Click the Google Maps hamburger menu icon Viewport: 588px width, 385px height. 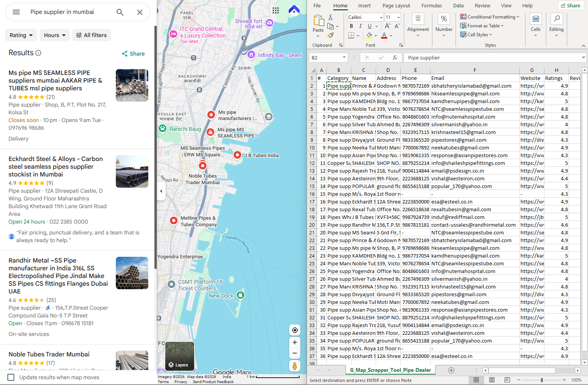tap(16, 12)
